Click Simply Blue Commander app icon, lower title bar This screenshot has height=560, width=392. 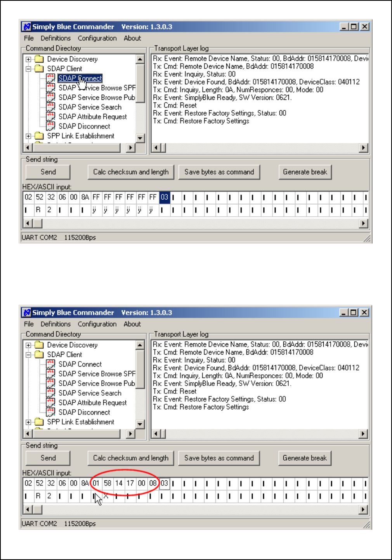(27, 313)
